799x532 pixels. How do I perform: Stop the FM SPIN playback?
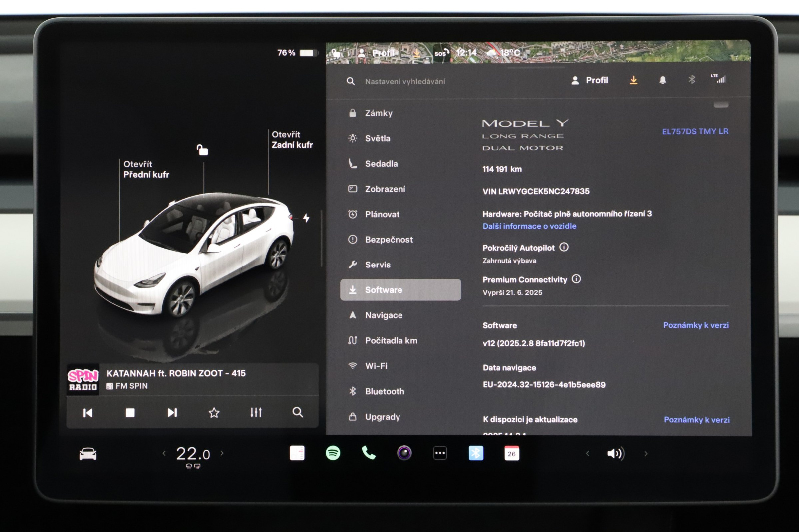pyautogui.click(x=130, y=413)
